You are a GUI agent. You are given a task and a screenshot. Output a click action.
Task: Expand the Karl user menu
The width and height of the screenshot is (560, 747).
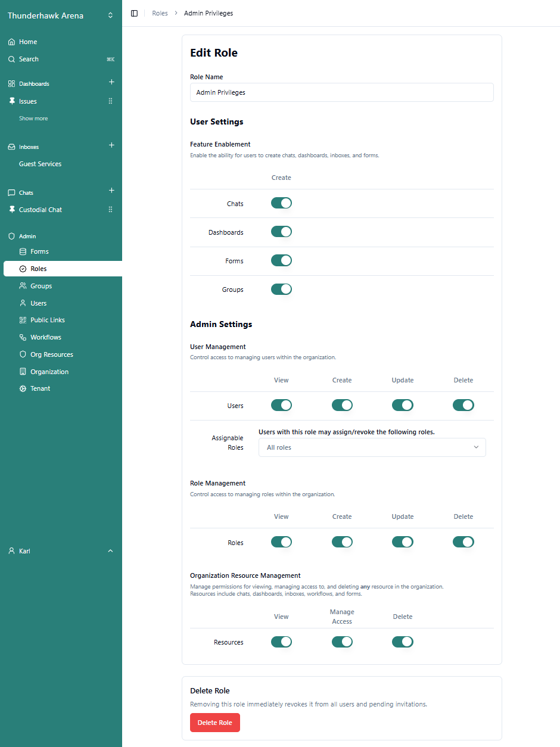point(110,551)
